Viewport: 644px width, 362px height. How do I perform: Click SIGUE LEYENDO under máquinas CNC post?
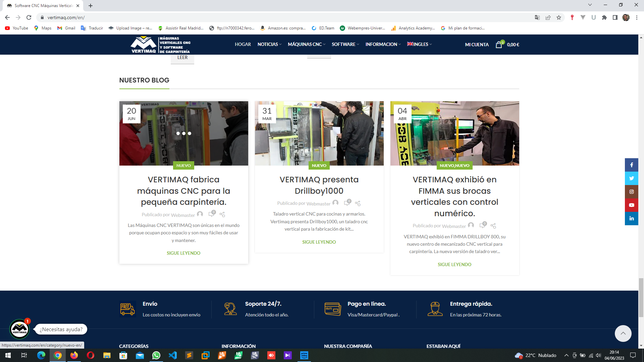click(183, 253)
